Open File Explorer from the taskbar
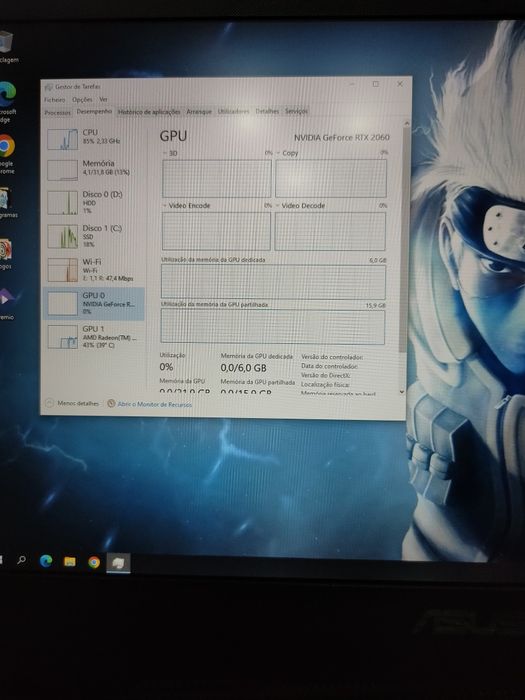Screen dimensions: 525x700 coord(70,562)
